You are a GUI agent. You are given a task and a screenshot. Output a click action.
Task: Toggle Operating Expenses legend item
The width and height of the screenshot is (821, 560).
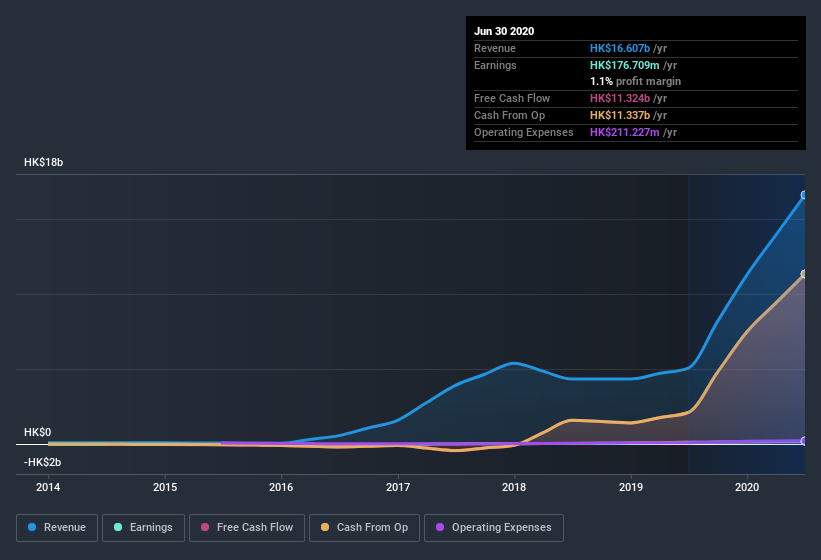click(x=493, y=527)
